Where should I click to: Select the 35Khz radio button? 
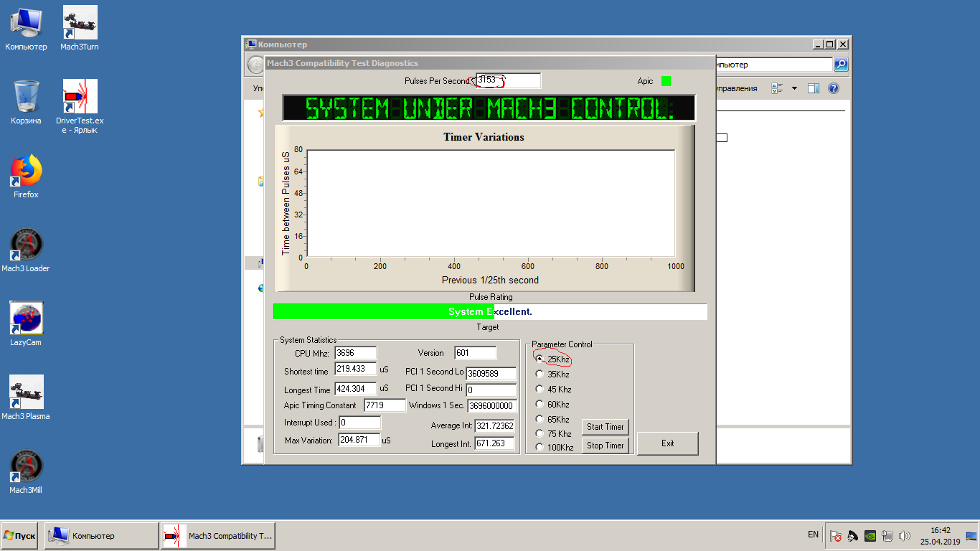point(540,375)
